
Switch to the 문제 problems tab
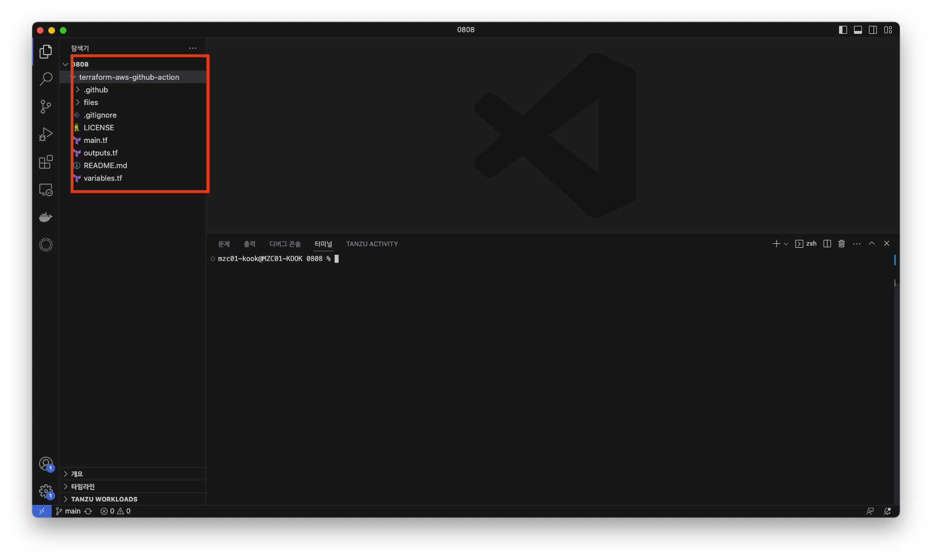[224, 244]
